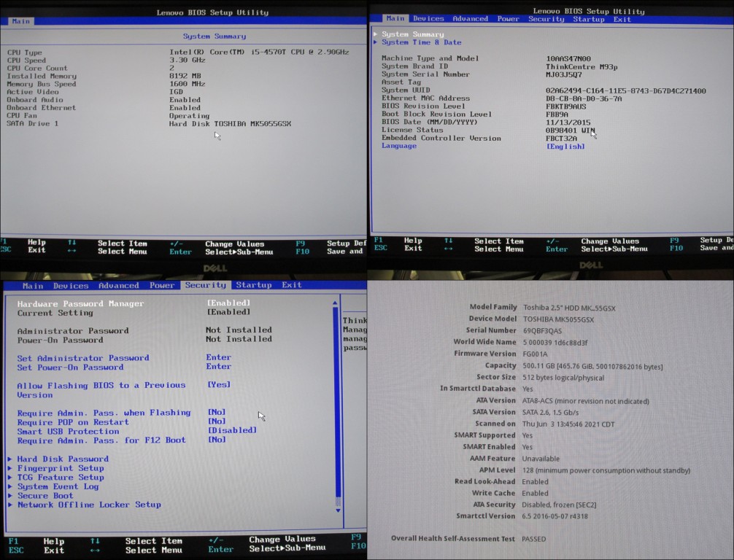Viewport: 734px width, 560px height.
Task: Click System Brand ID value ThinkCentre M93p
Action: click(x=582, y=67)
